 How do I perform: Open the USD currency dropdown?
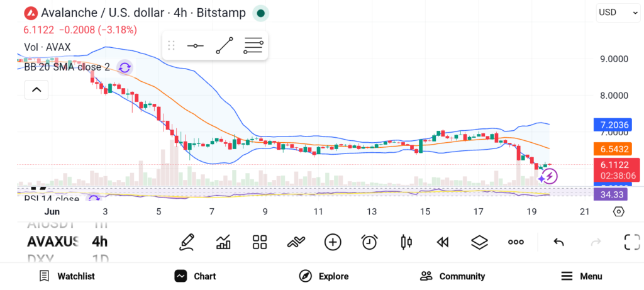tap(618, 13)
